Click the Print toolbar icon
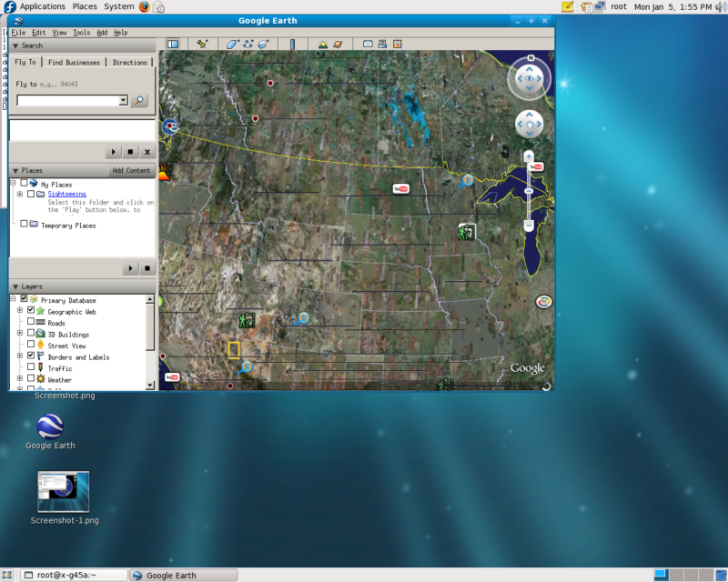The height and width of the screenshot is (582, 728). [x=382, y=44]
